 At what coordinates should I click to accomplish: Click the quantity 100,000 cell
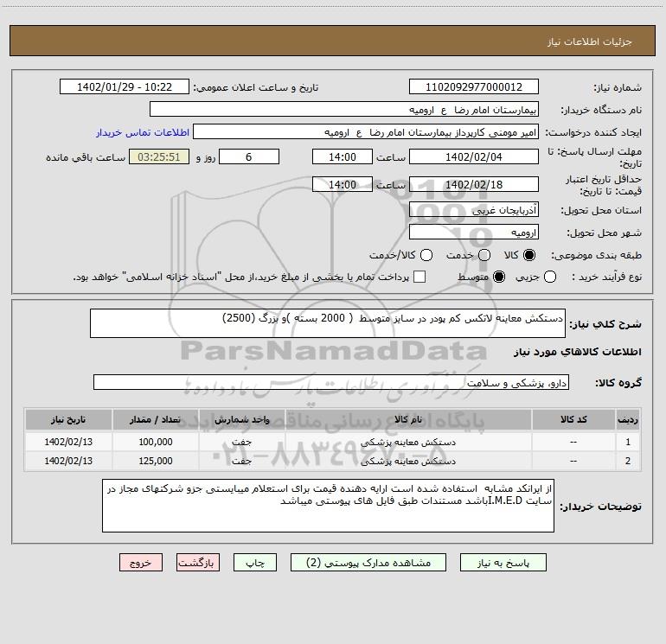pyautogui.click(x=156, y=442)
